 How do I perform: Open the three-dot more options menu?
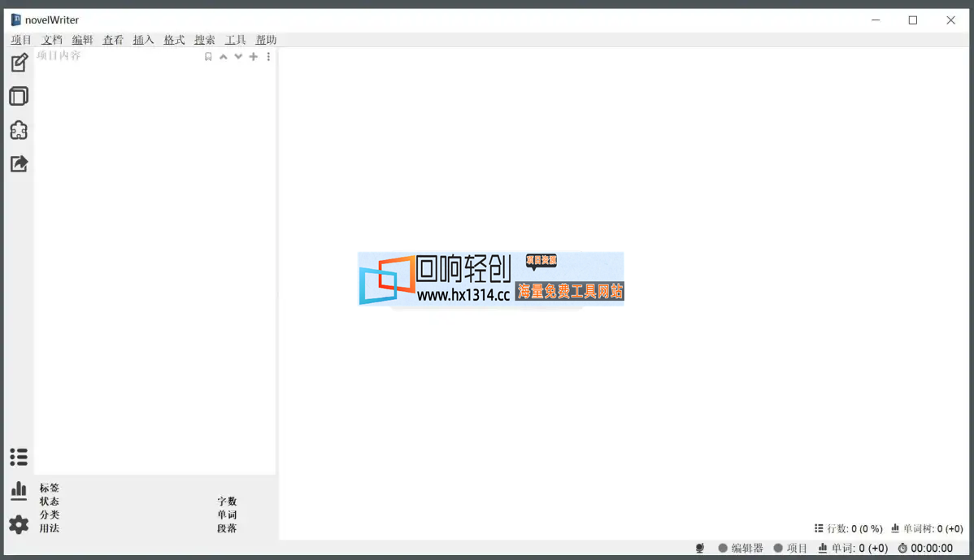click(268, 57)
